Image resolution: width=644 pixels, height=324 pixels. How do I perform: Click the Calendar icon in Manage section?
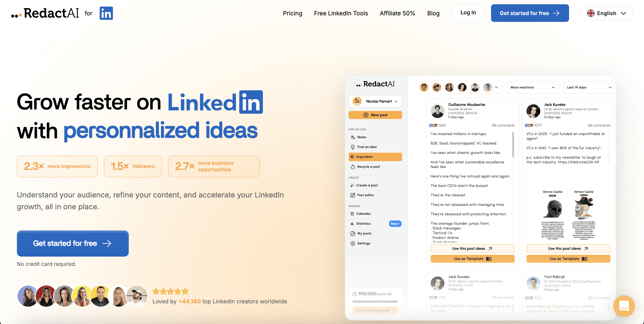(x=352, y=214)
